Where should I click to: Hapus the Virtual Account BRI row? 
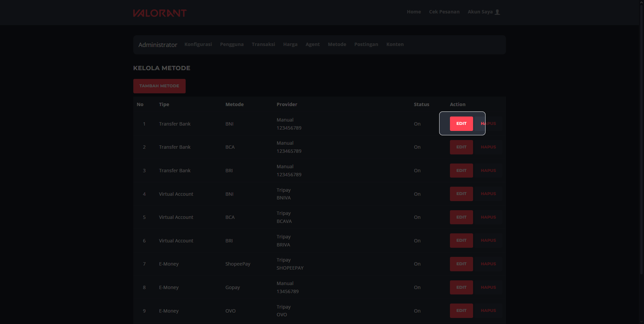488,240
